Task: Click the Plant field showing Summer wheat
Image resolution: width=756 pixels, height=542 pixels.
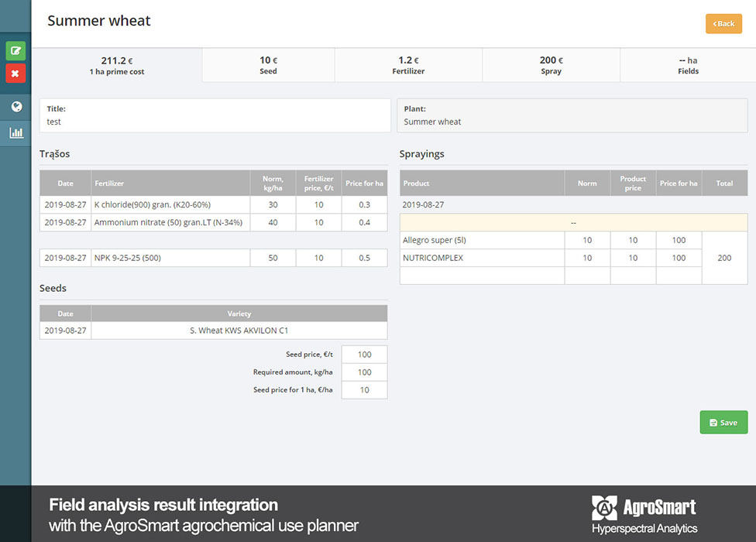Action: (572, 122)
